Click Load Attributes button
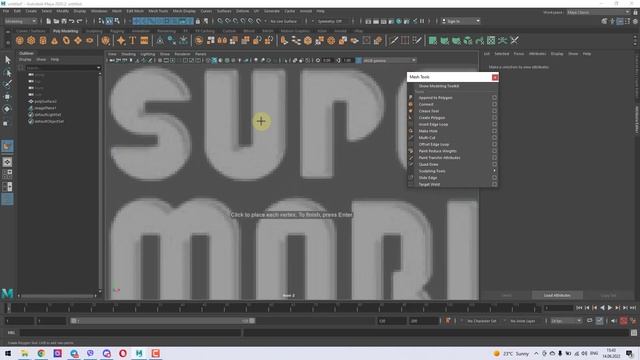The height and width of the screenshot is (360, 640). pyautogui.click(x=557, y=295)
